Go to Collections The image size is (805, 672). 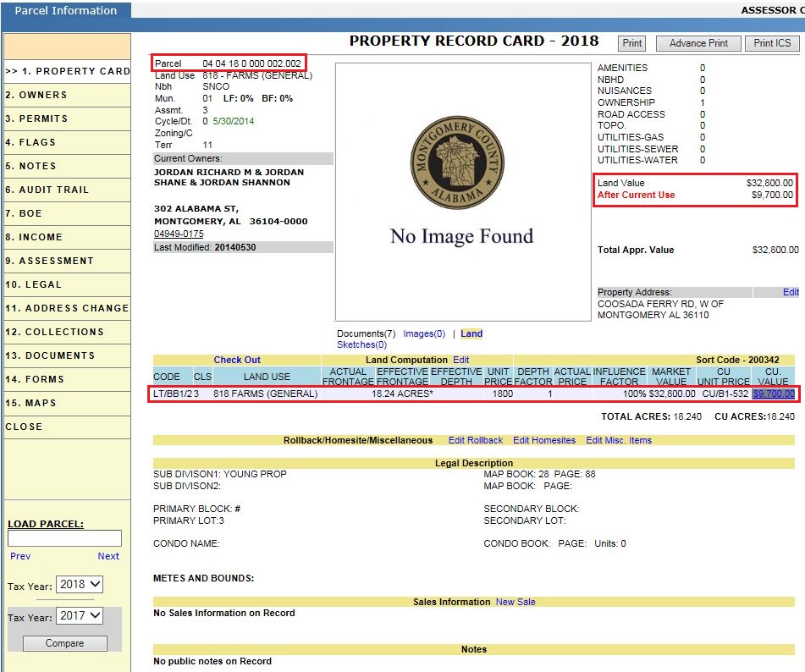pyautogui.click(x=67, y=332)
